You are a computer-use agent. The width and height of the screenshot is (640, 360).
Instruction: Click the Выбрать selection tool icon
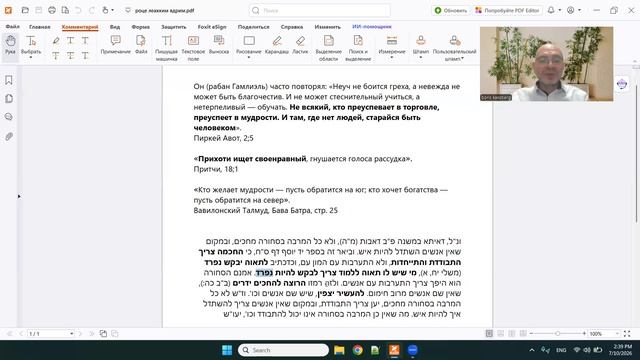31,40
